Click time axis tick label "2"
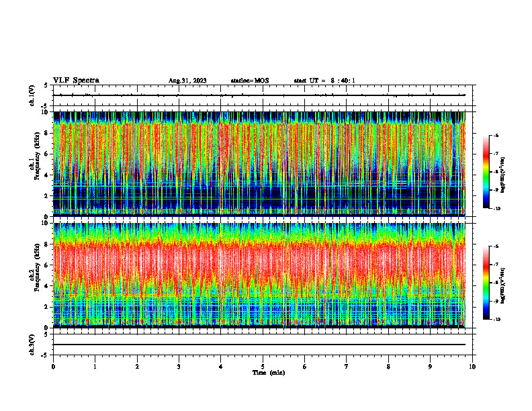The height and width of the screenshot is (411, 532). click(x=137, y=367)
